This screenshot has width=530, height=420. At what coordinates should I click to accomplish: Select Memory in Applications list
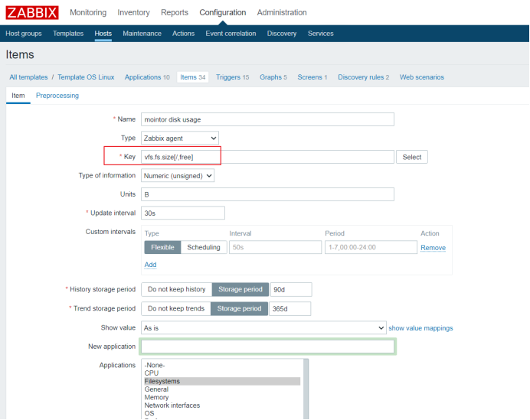coord(222,397)
